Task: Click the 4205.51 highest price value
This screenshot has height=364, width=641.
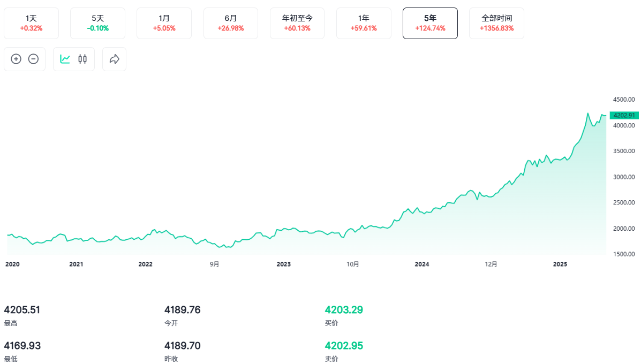Action: coord(22,310)
